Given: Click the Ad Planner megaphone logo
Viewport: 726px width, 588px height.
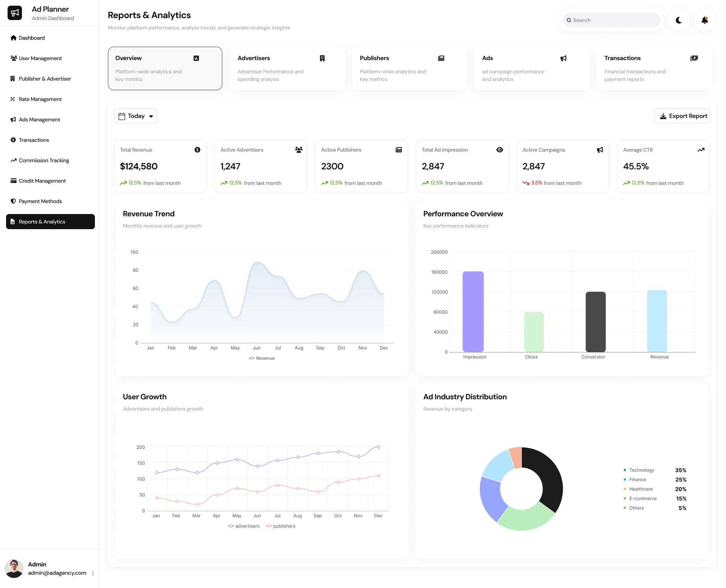Looking at the screenshot, I should [x=15, y=13].
